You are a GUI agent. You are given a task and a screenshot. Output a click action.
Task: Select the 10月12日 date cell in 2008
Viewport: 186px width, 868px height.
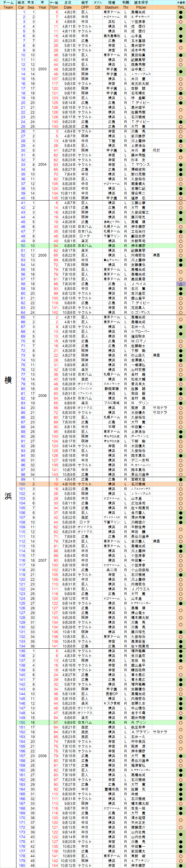[x=68, y=865]
